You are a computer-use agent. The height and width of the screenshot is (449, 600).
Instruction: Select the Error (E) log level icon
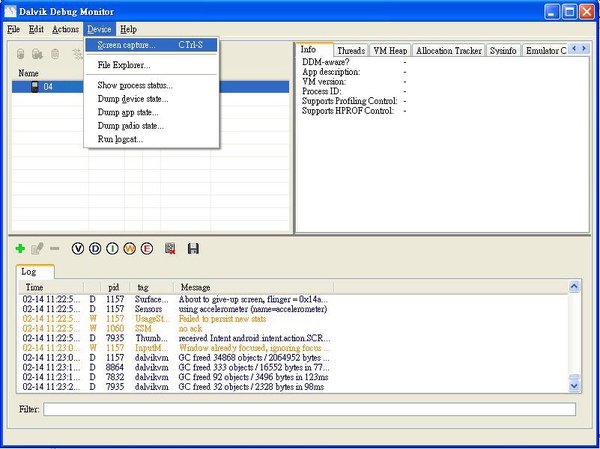(147, 248)
